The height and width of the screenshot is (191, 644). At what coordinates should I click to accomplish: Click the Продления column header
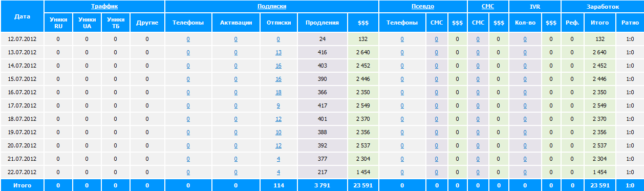pos(322,23)
